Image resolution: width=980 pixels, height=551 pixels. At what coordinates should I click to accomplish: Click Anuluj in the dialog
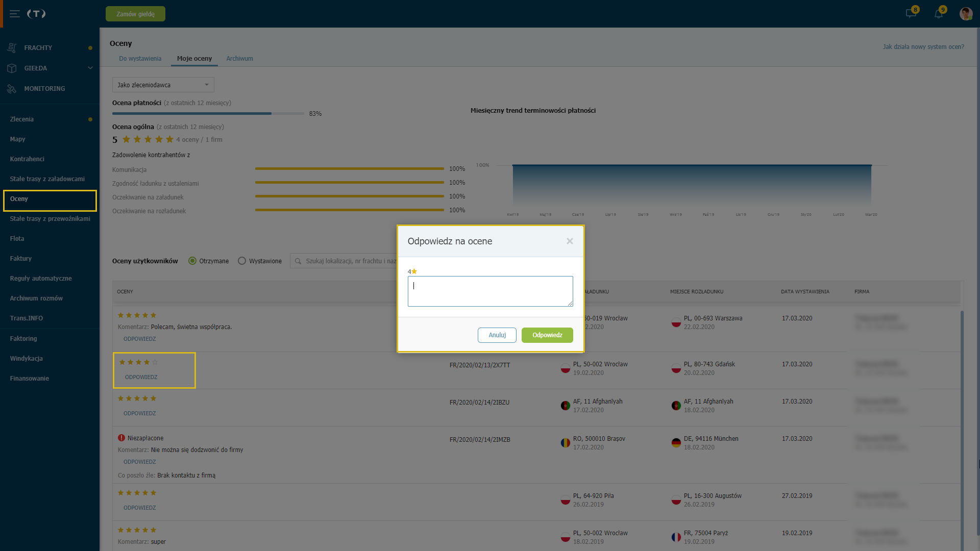[497, 335]
